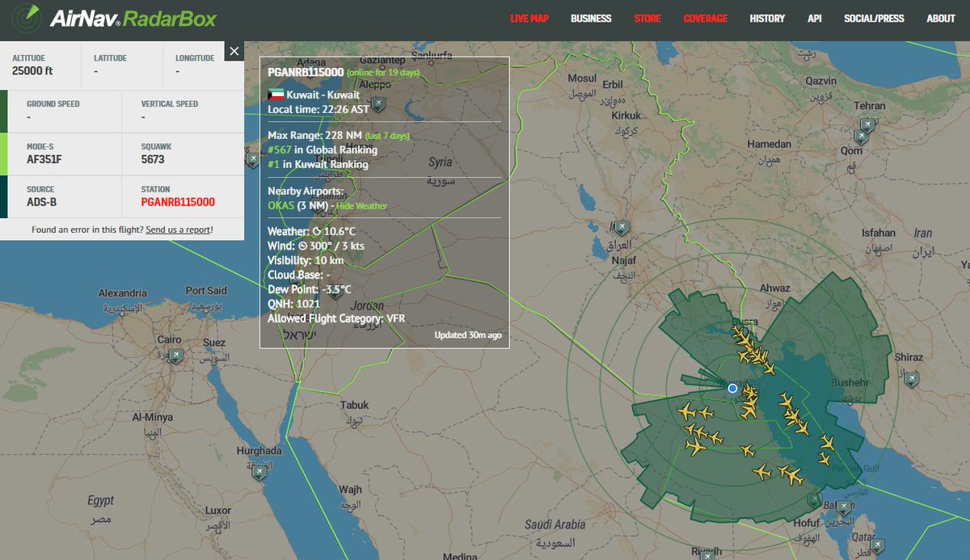
Task: Select the station marker below Hurghada
Action: [x=259, y=473]
